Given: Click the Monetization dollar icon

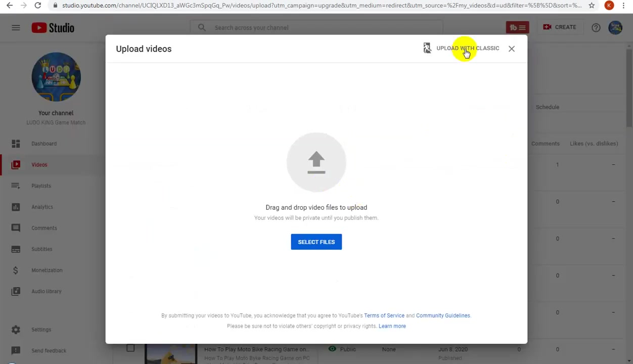Looking at the screenshot, I should coord(16,270).
